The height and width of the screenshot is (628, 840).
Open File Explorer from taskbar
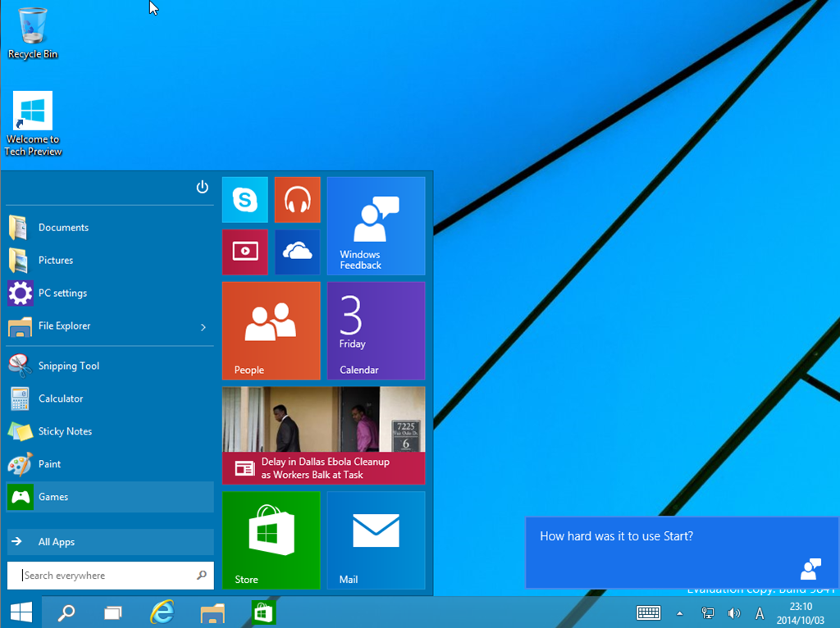point(212,612)
